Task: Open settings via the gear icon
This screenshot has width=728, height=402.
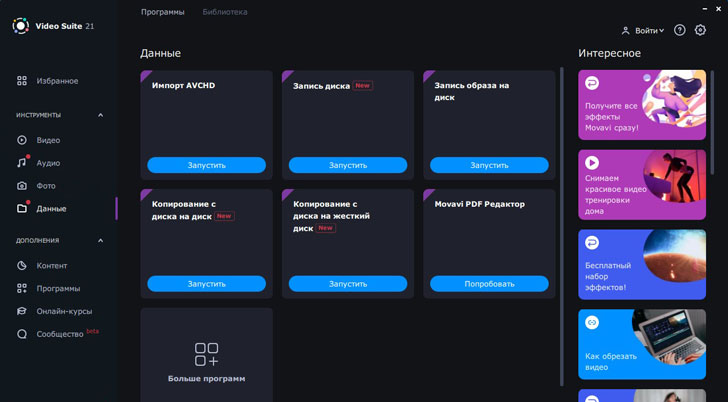Action: pyautogui.click(x=700, y=30)
